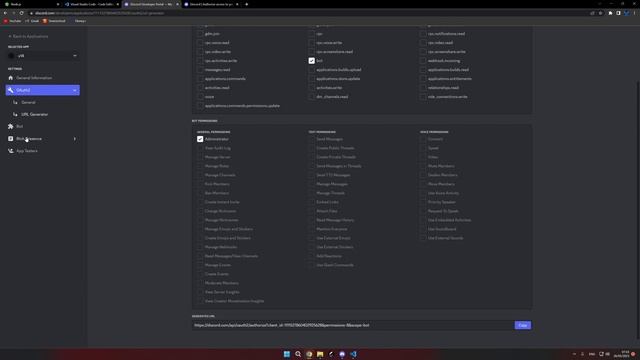This screenshot has height=360, width=640.
Task: Enable the Embed Links permission
Action: pos(311,202)
